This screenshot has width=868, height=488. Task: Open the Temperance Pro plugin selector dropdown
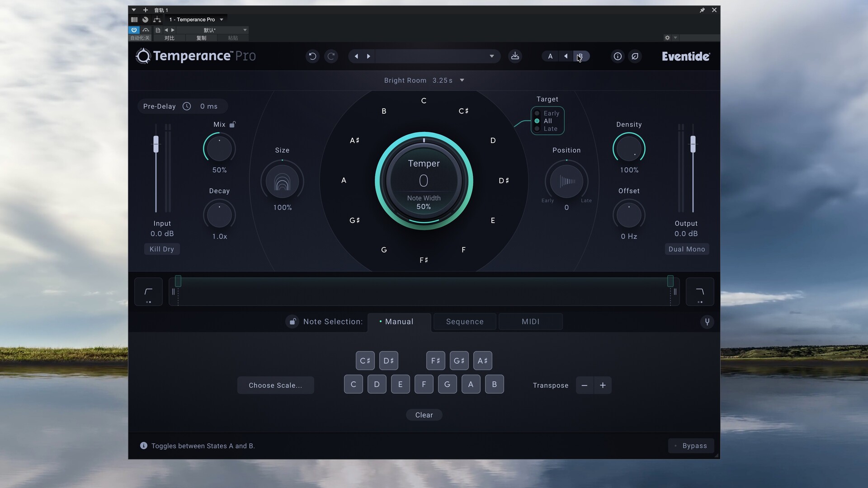[222, 19]
